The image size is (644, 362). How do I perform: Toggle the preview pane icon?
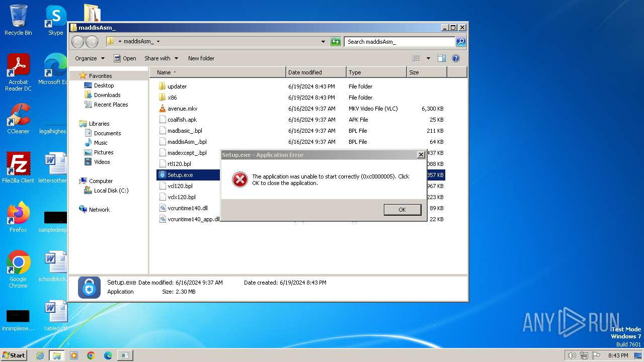pos(442,58)
